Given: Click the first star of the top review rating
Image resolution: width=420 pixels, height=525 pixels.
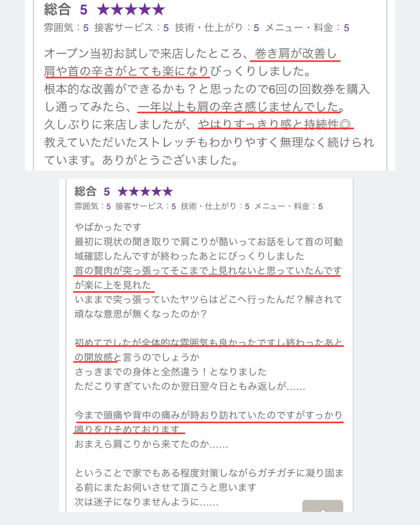Looking at the screenshot, I should (x=103, y=9).
